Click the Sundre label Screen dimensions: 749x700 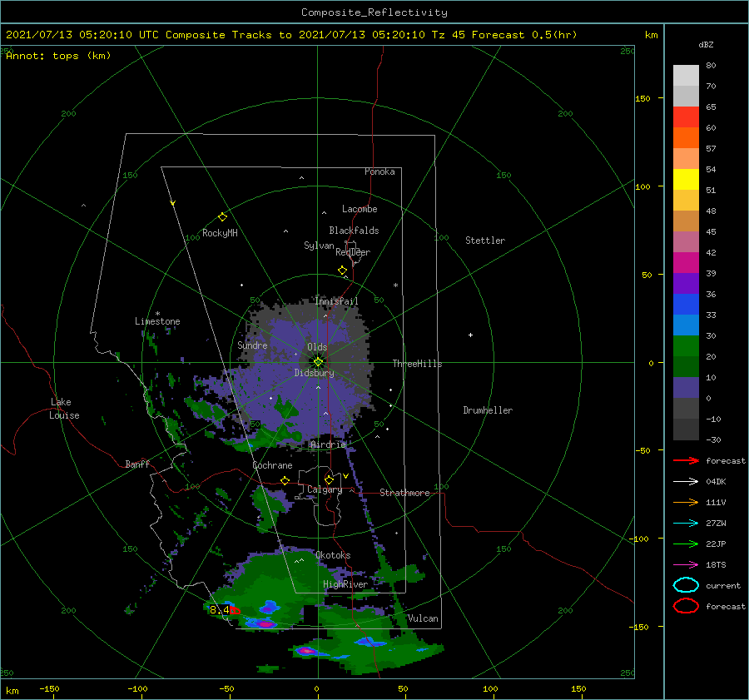pos(252,345)
